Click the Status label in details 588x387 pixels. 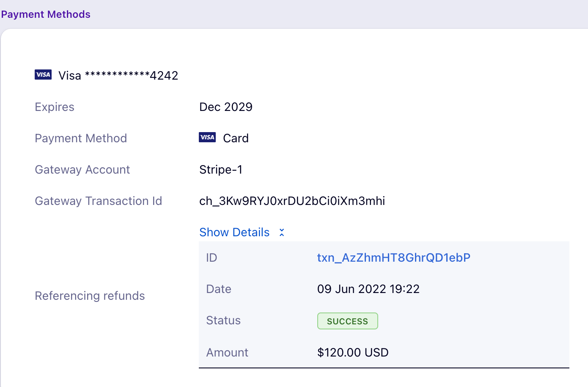[x=223, y=321]
